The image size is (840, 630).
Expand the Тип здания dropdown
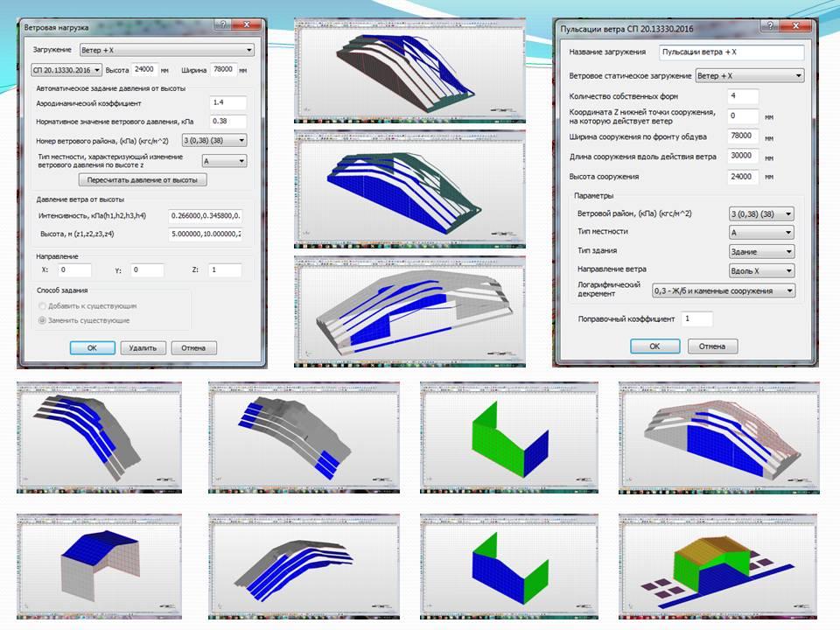coord(761,252)
